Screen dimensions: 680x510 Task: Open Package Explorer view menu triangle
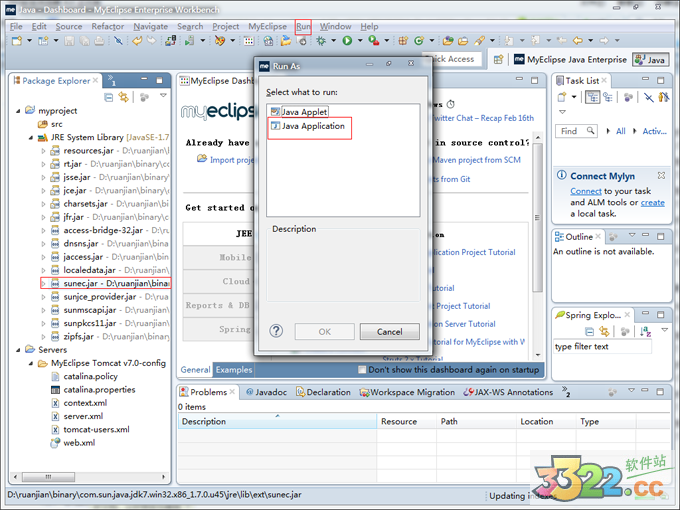tap(163, 95)
